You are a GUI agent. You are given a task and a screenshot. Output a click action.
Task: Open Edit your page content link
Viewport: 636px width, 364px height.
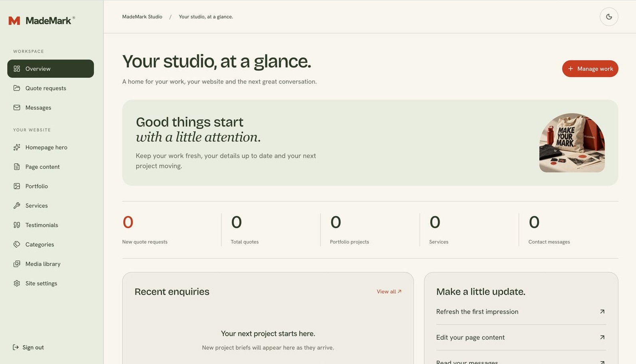[521, 338]
